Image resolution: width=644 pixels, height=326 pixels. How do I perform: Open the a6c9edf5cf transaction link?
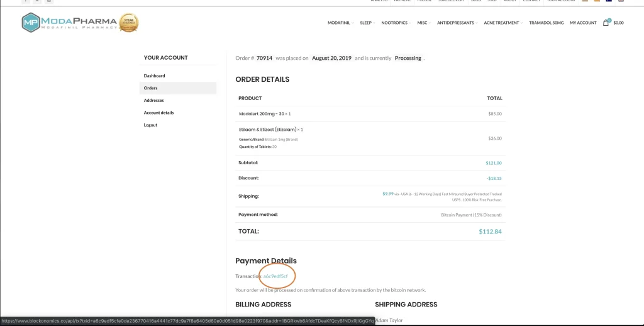click(x=275, y=276)
